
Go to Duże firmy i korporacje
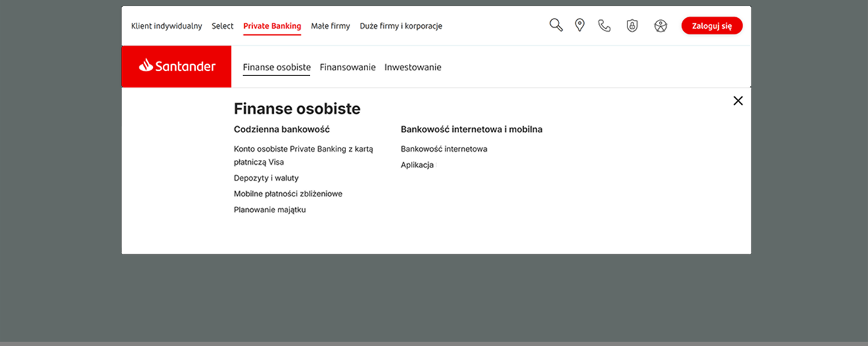pos(401,26)
